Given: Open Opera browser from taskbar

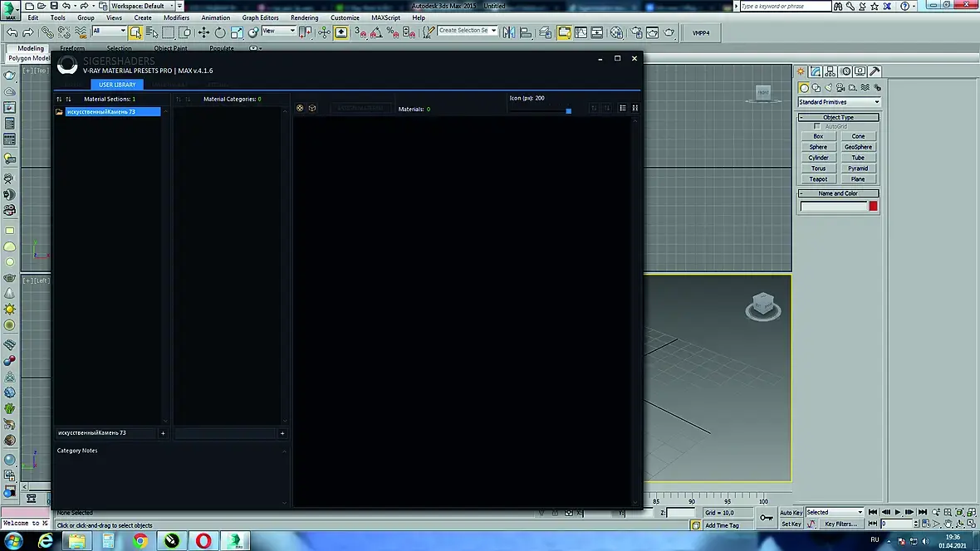Looking at the screenshot, I should (x=203, y=540).
